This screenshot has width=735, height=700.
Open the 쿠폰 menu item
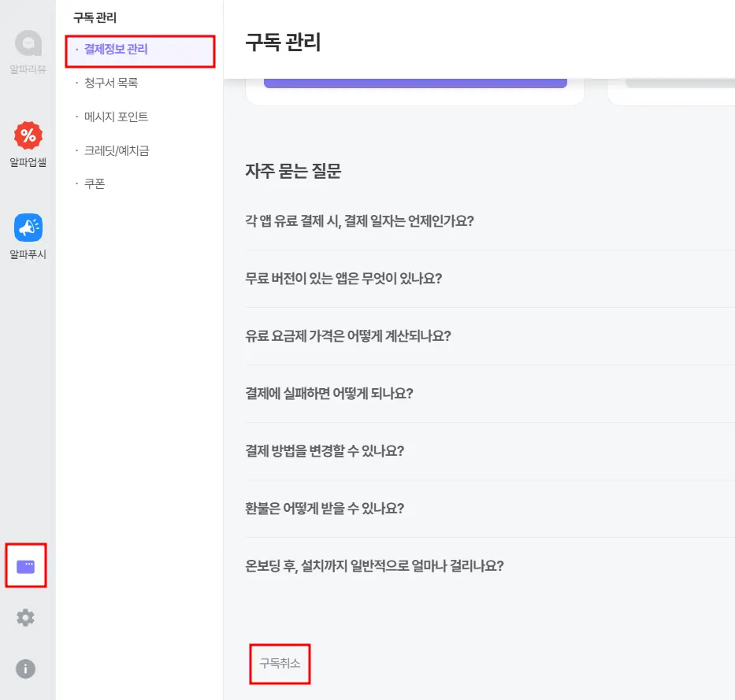coord(95,183)
